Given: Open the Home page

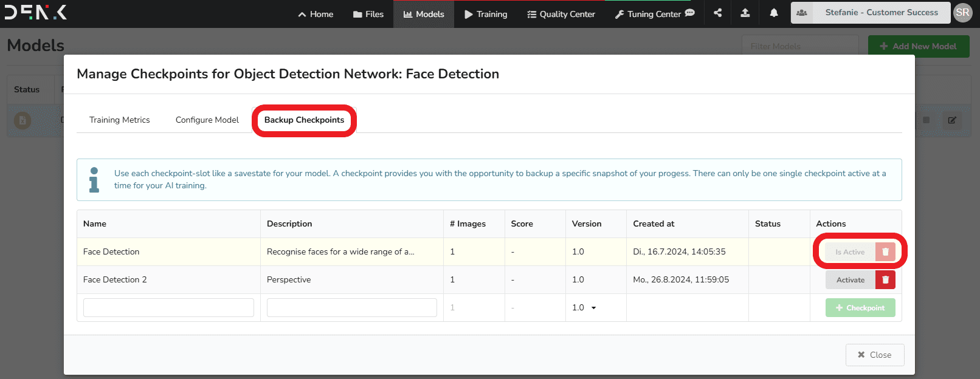Looking at the screenshot, I should pos(316,14).
